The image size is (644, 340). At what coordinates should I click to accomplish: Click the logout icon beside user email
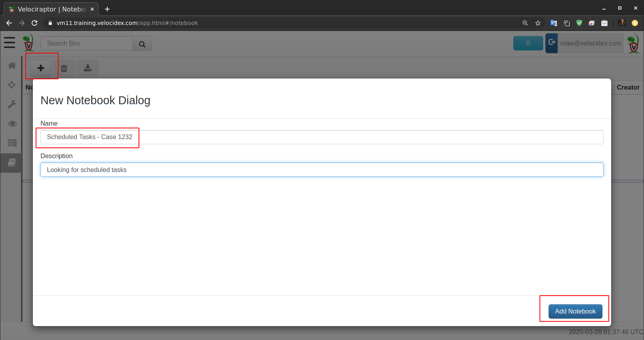[551, 43]
